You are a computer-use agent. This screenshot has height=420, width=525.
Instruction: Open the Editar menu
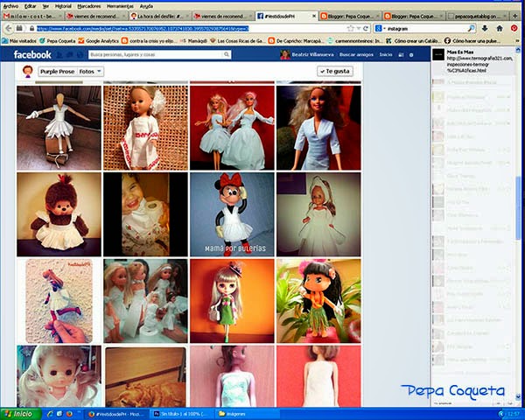[x=30, y=6]
